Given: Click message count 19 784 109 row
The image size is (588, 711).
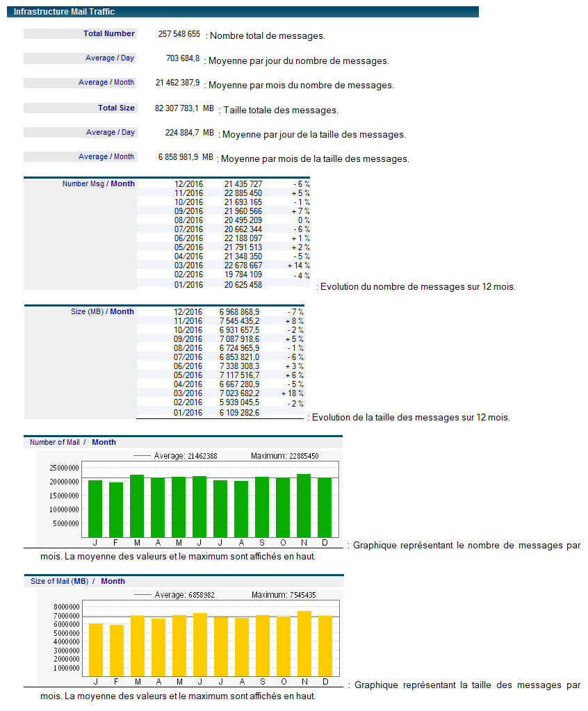Looking at the screenshot, I should point(243,275).
